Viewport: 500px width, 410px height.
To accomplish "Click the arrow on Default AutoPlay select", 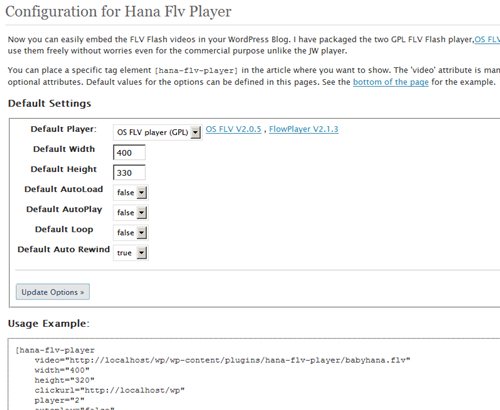I will click(x=142, y=213).
